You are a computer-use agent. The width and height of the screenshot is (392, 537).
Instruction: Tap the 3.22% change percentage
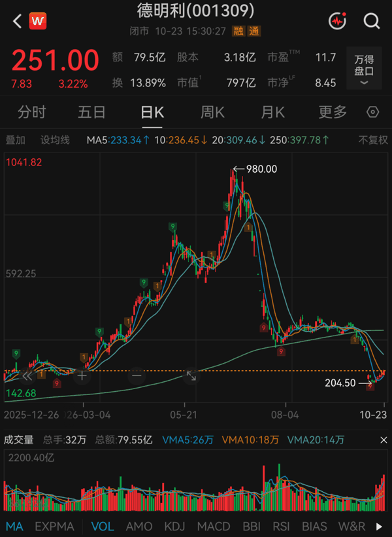tap(73, 84)
